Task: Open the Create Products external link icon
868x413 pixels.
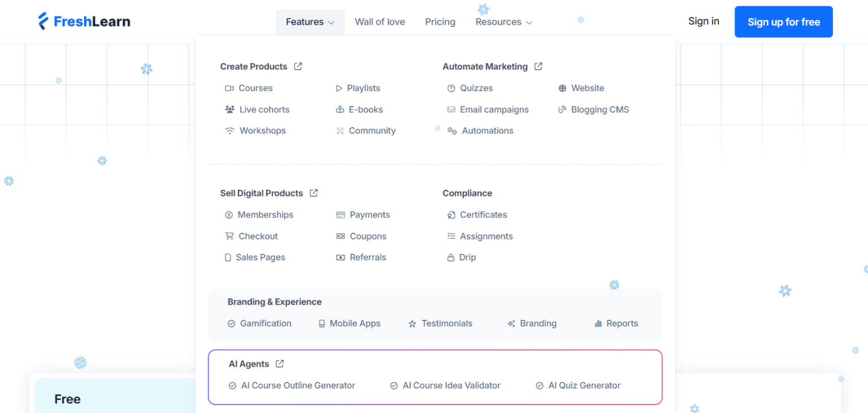Action: (298, 66)
